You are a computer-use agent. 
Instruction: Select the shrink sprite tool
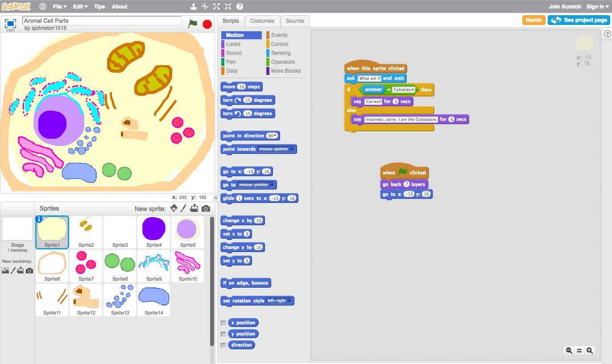pos(228,6)
